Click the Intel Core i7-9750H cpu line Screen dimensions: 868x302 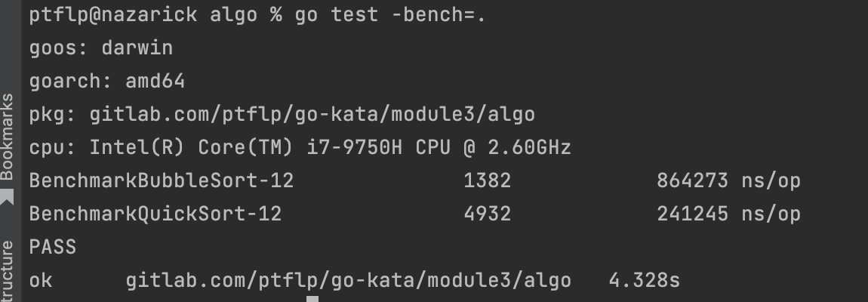pos(300,147)
